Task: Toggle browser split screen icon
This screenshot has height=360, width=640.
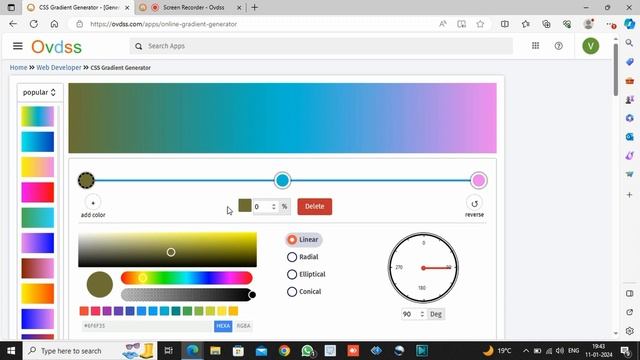Action: pos(505,24)
